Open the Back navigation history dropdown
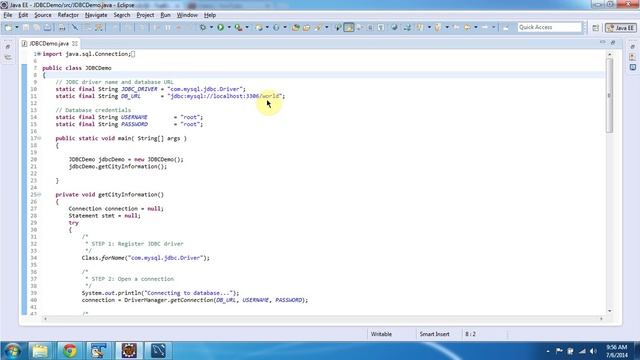Image resolution: width=640 pixels, height=360 pixels. click(x=476, y=27)
